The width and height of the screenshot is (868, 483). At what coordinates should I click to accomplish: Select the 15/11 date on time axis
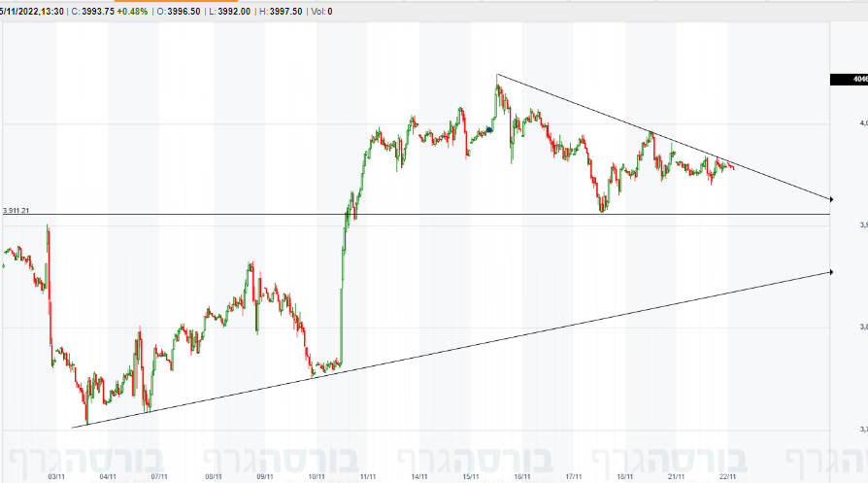[471, 477]
